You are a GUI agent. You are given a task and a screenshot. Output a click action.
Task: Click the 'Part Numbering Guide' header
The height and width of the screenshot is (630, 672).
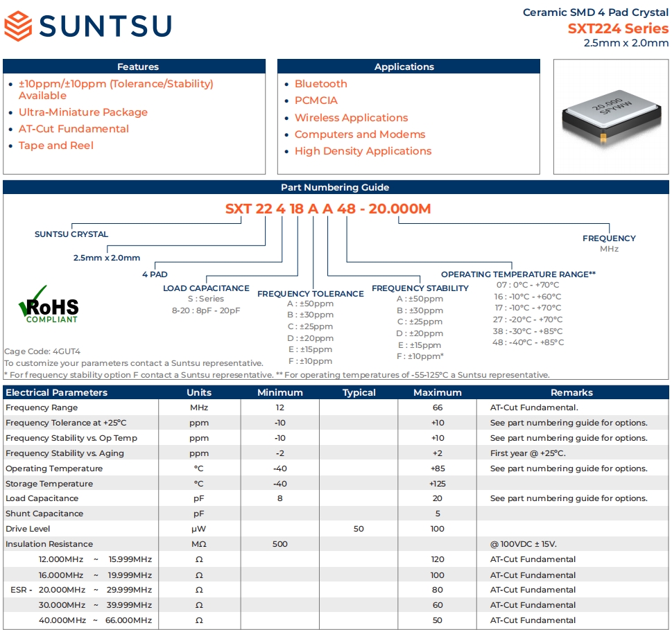tap(336, 187)
